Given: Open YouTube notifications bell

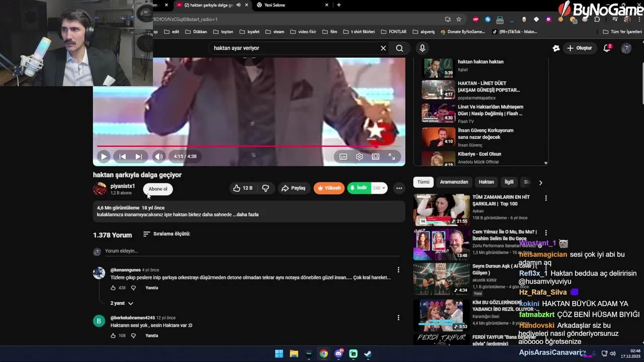Looking at the screenshot, I should tap(607, 48).
